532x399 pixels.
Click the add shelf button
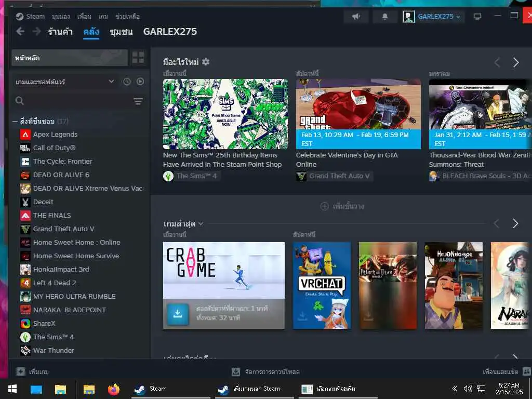coord(342,206)
